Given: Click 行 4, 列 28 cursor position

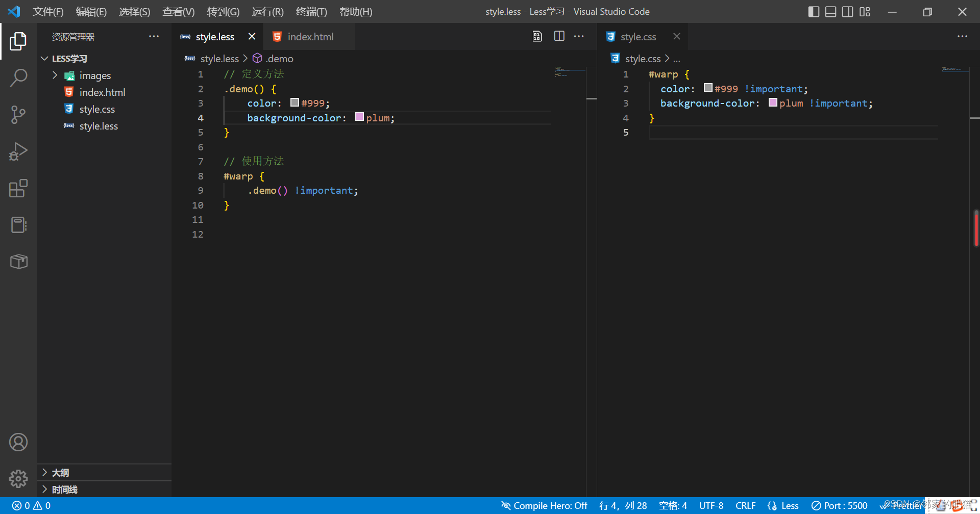Looking at the screenshot, I should (x=623, y=505).
